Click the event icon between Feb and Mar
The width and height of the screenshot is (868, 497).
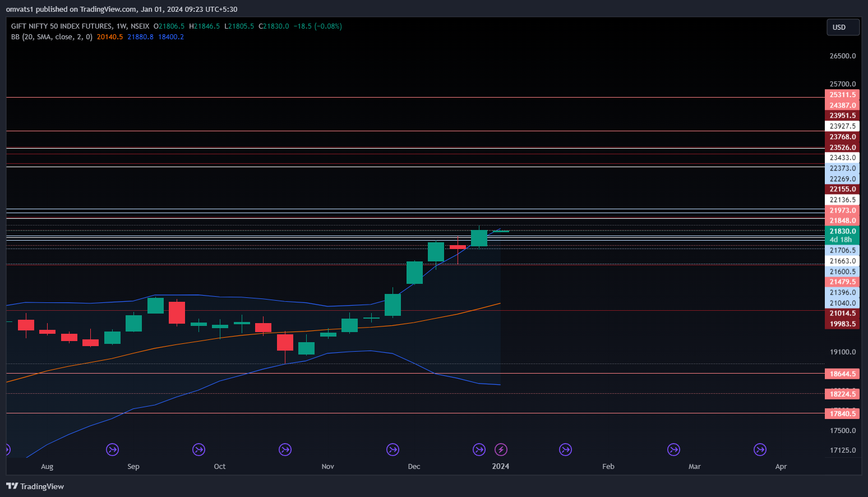tap(673, 449)
